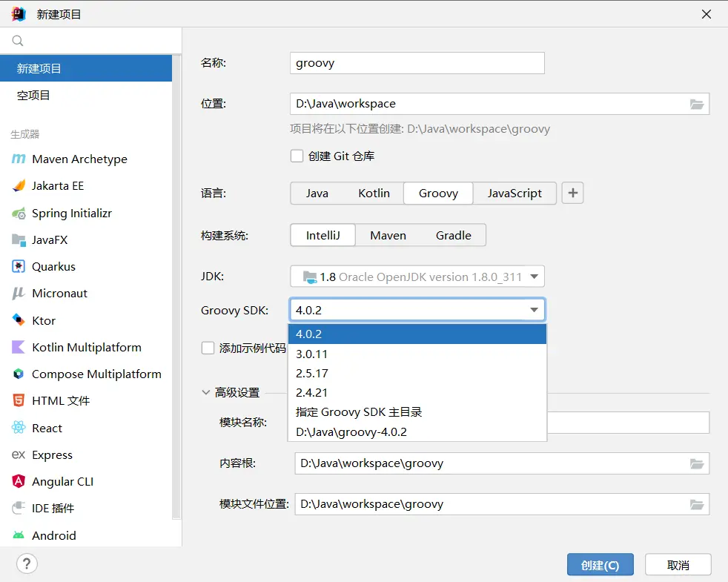Browse for the 模块文件位置 folder

pyautogui.click(x=696, y=504)
